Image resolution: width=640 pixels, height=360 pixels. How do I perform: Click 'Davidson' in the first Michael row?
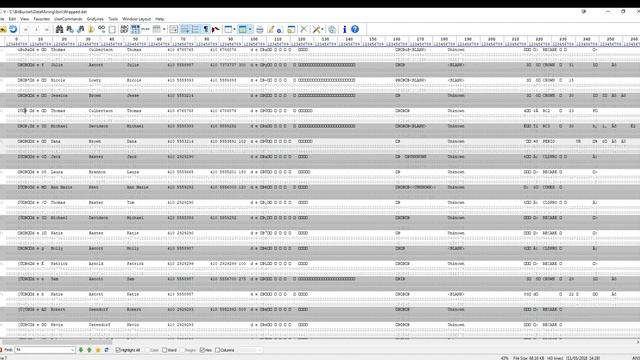[98, 126]
